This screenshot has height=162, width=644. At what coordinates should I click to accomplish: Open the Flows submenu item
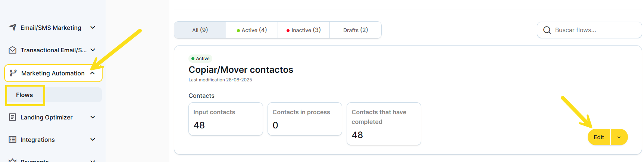[x=25, y=95]
